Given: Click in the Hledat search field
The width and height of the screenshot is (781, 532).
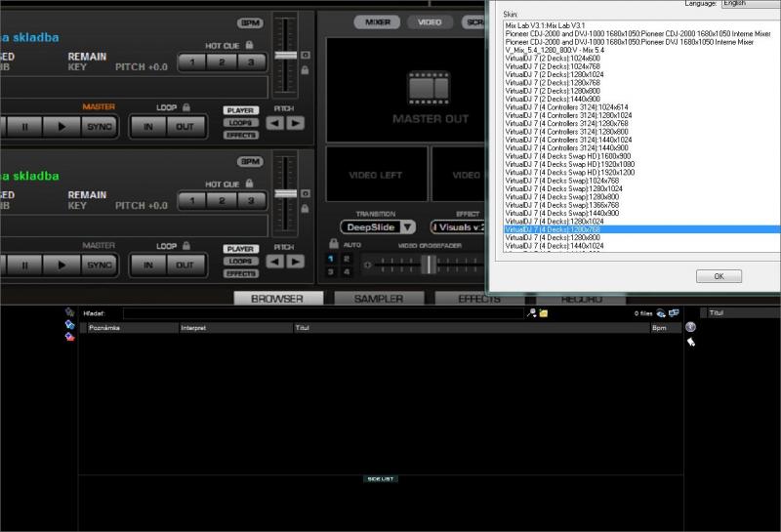Looking at the screenshot, I should point(323,313).
